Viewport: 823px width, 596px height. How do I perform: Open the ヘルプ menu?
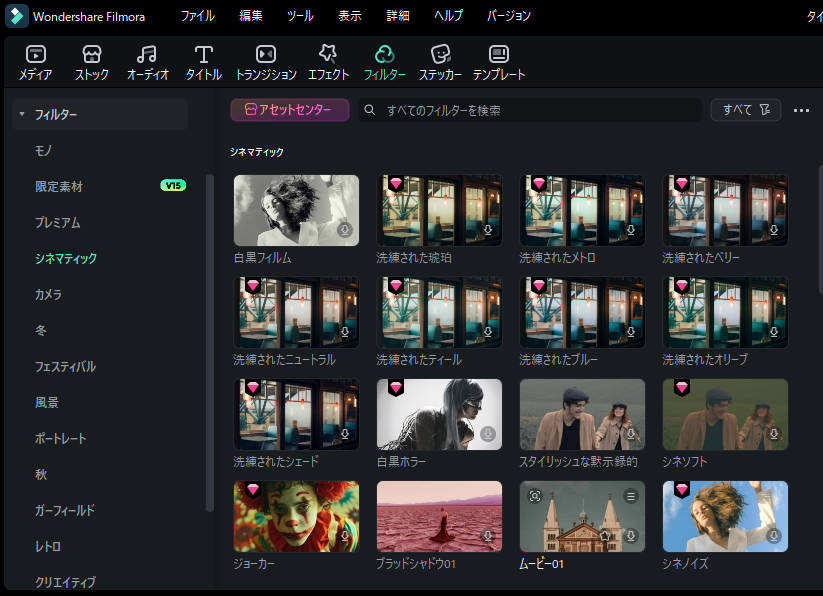pyautogui.click(x=447, y=16)
